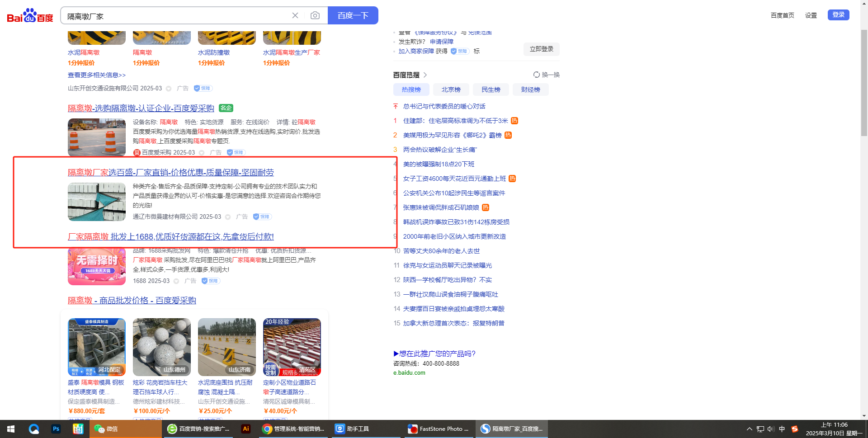
Task: Open hot search 两会热议破解企业生长痛
Action: coord(440,150)
